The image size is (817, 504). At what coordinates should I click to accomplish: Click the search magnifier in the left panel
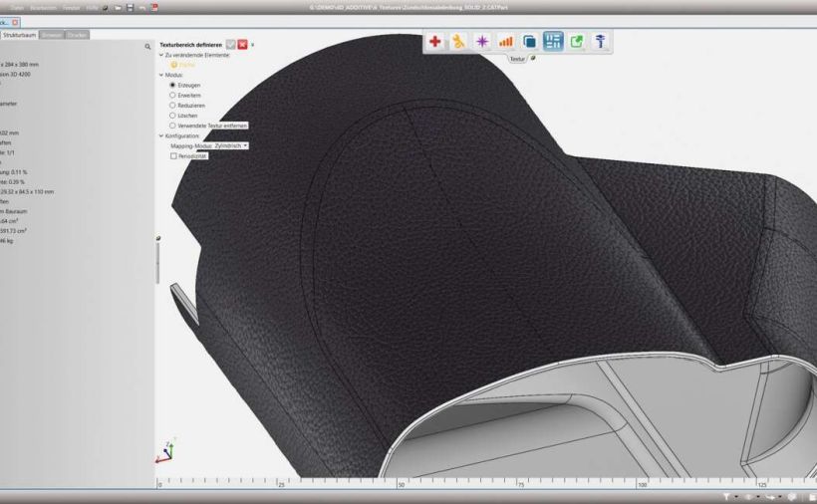pyautogui.click(x=148, y=47)
